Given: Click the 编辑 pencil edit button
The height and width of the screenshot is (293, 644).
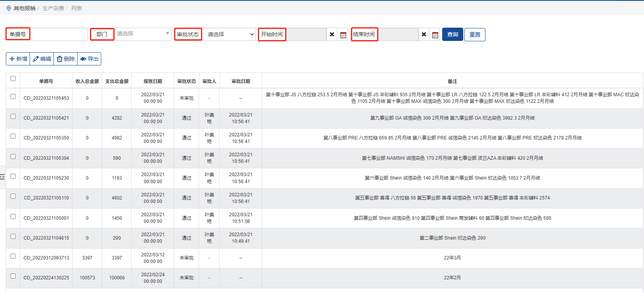Looking at the screenshot, I should [42, 59].
